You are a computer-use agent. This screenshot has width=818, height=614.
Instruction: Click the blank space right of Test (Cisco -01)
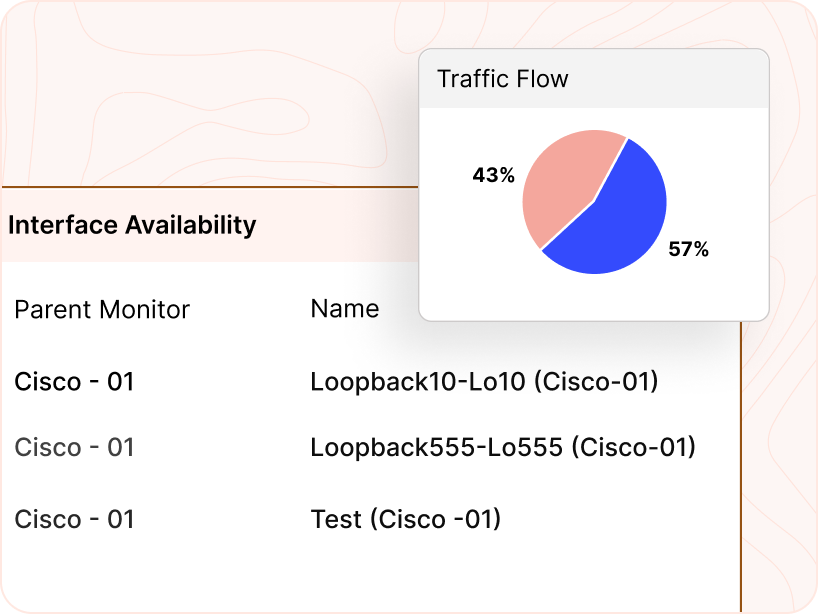point(620,519)
